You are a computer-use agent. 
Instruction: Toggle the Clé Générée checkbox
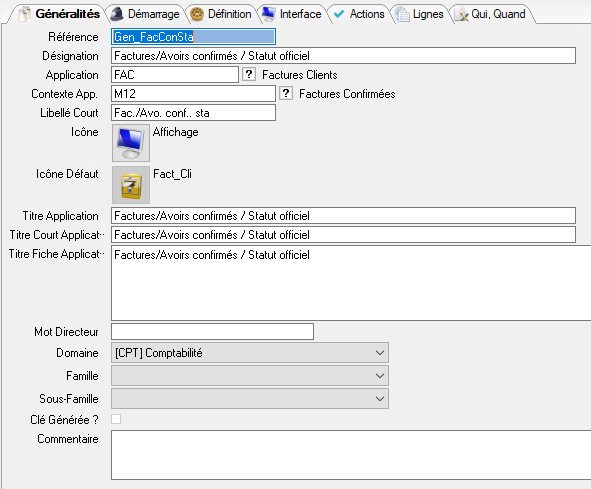tap(116, 419)
